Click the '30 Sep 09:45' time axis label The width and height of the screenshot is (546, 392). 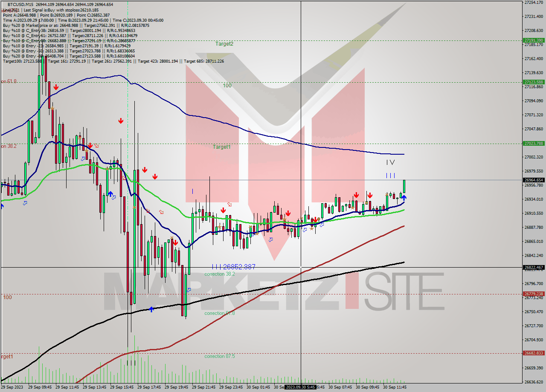coord(367,387)
